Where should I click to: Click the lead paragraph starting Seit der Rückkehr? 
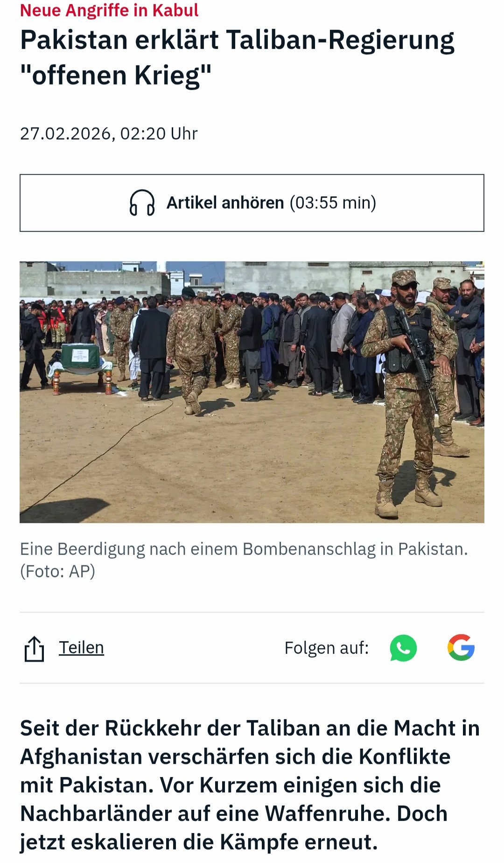pos(250,785)
